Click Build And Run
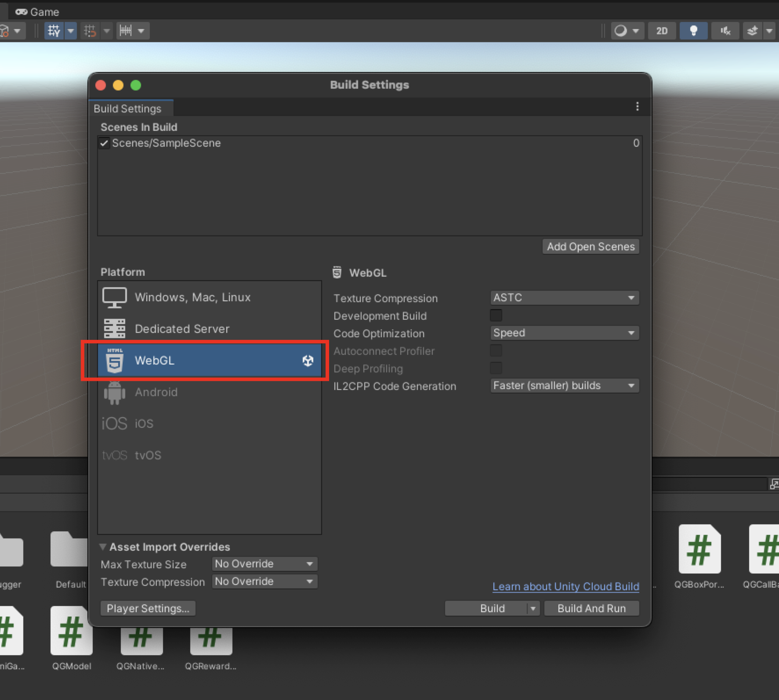 592,609
